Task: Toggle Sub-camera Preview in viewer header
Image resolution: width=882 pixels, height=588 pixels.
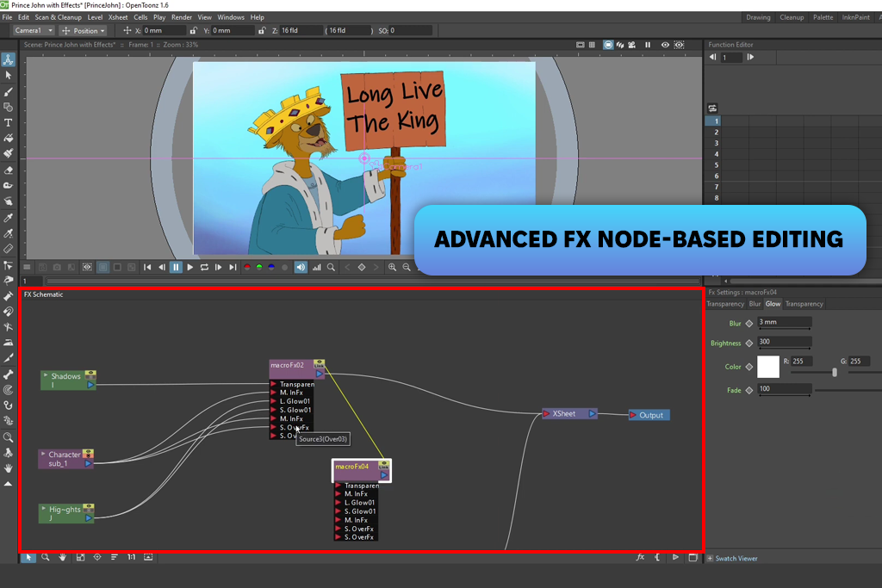Action: [680, 45]
